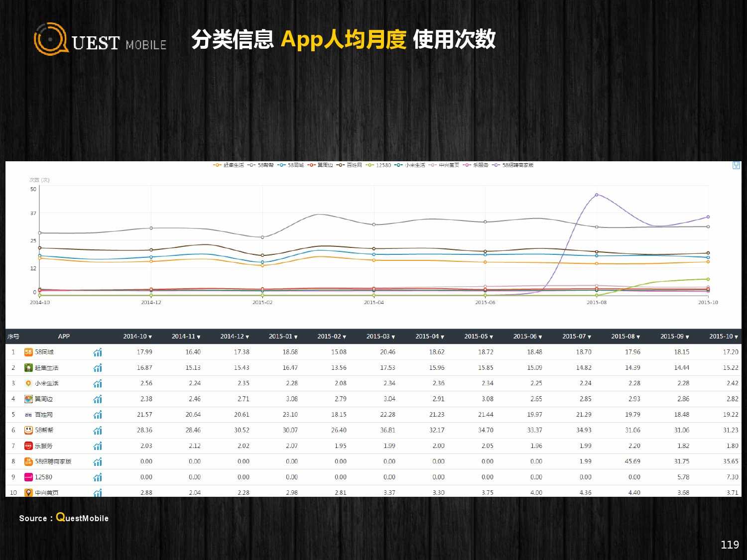The width and height of the screenshot is (747, 560).
Task: Click the 12580 data point at 2015-10
Action: point(708,279)
